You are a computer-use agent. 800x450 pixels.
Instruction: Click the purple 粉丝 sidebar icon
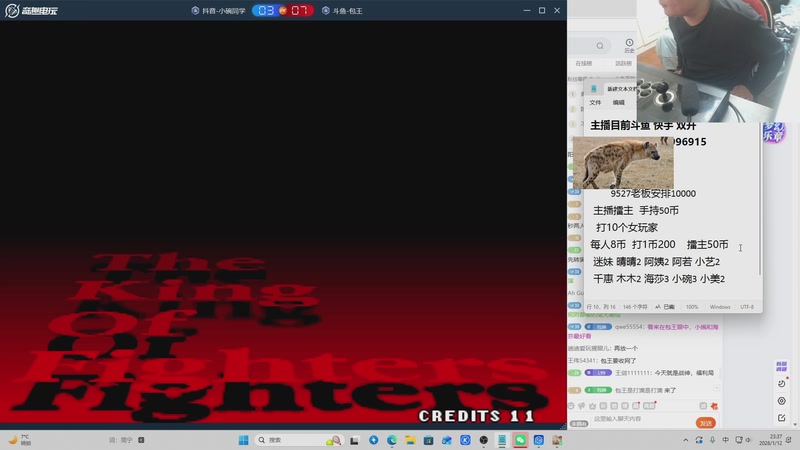[x=781, y=366]
